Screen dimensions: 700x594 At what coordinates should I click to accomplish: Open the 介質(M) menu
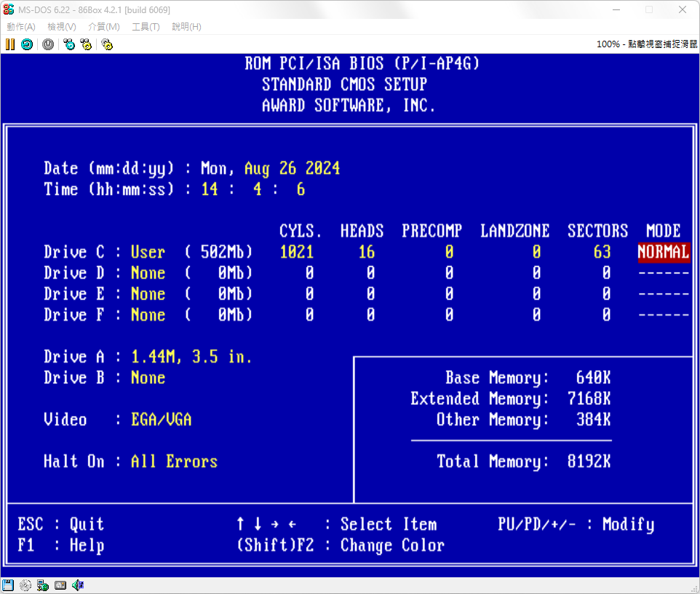point(103,26)
